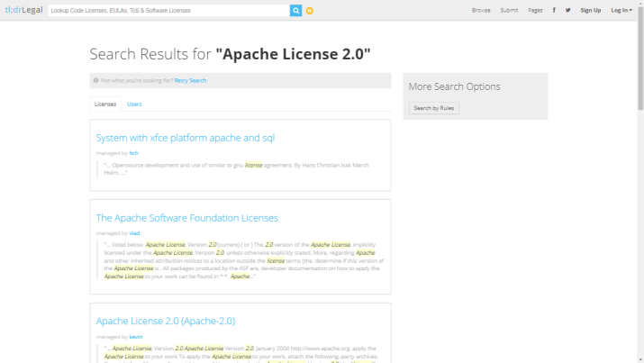Viewport: 644px width, 363px height.
Task: Click the orange round icon beside search
Action: click(310, 11)
